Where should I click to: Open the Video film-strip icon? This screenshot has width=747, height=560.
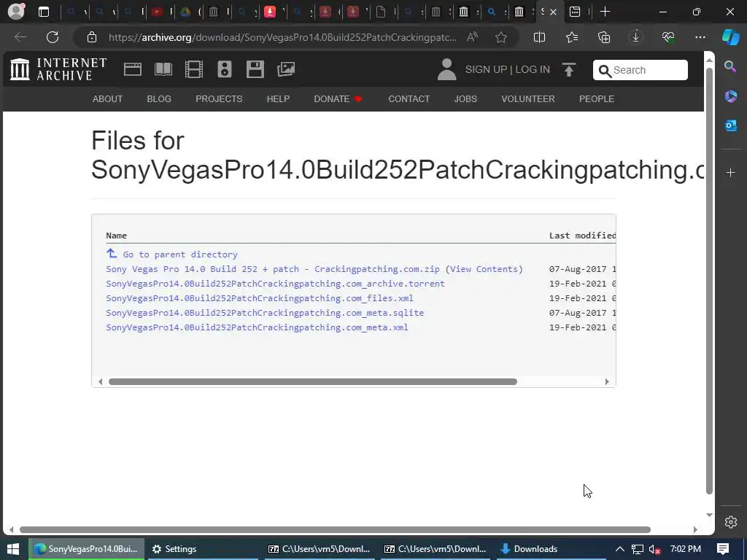click(x=194, y=69)
